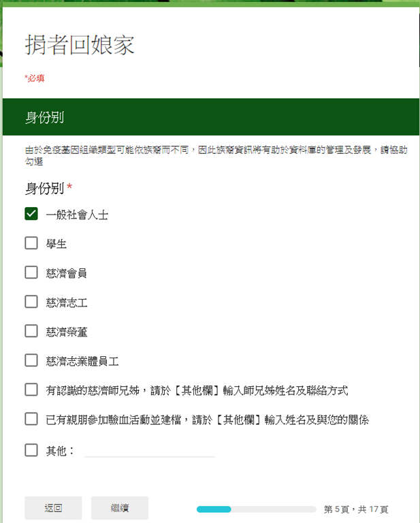Check the 慈濟志工 option box

31,302
